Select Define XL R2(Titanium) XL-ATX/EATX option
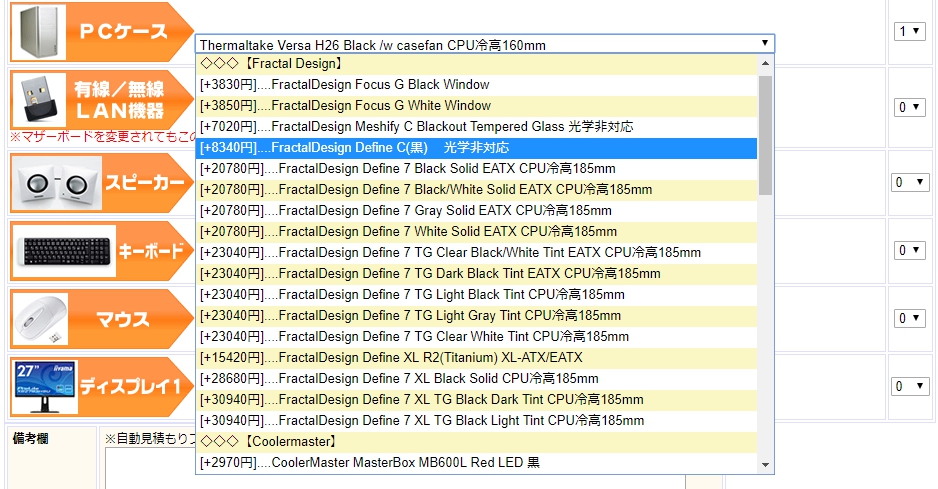Viewport: 938px width, 489px height. 476,357
